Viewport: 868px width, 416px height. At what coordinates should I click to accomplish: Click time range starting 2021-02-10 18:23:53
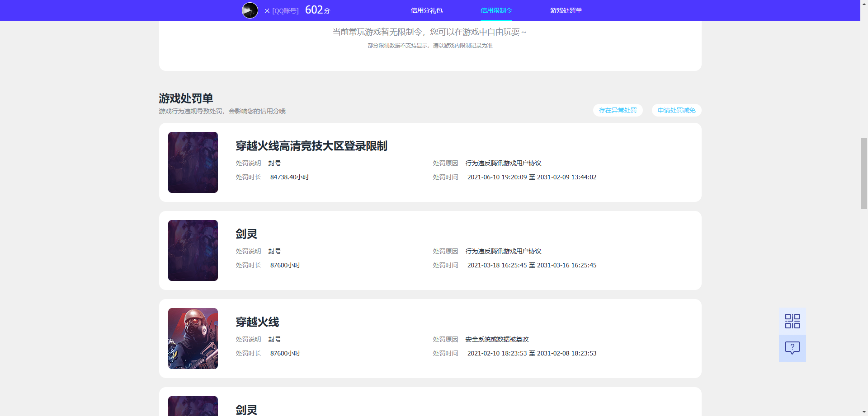532,353
